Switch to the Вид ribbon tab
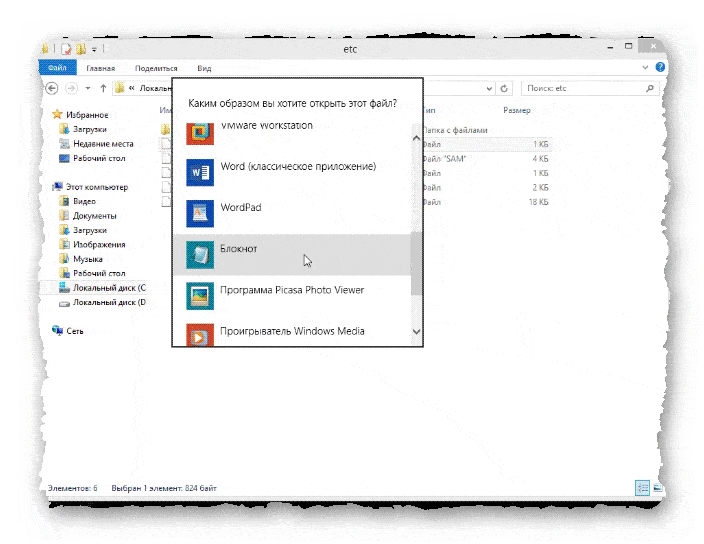This screenshot has height=544, width=704. tap(204, 68)
